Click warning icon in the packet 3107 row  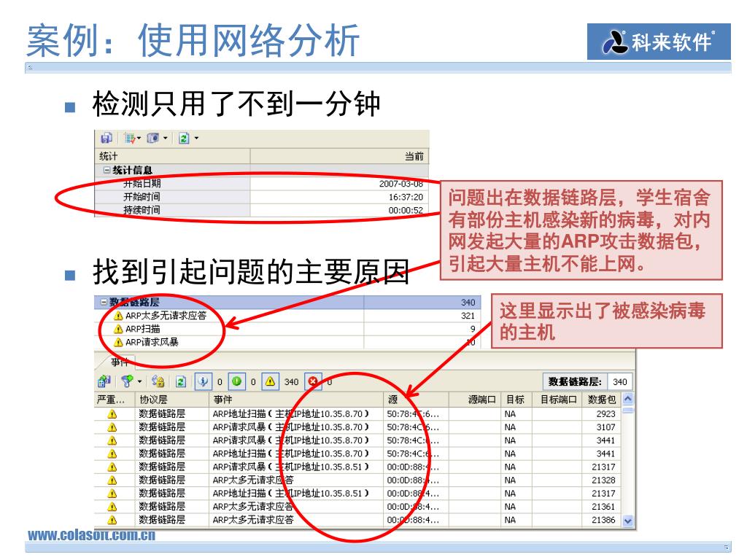112,427
